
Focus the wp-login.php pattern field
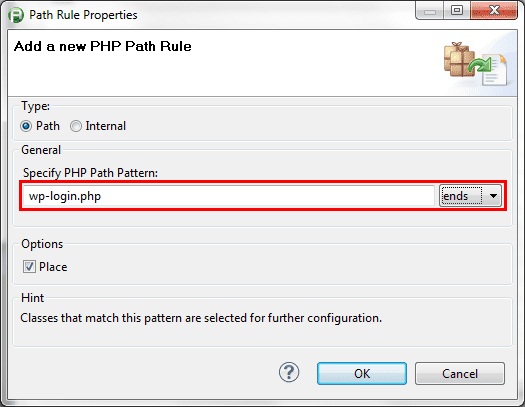coord(229,196)
